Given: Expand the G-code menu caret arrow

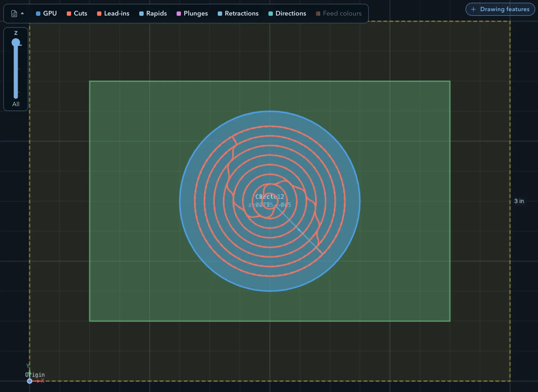Looking at the screenshot, I should (x=22, y=13).
